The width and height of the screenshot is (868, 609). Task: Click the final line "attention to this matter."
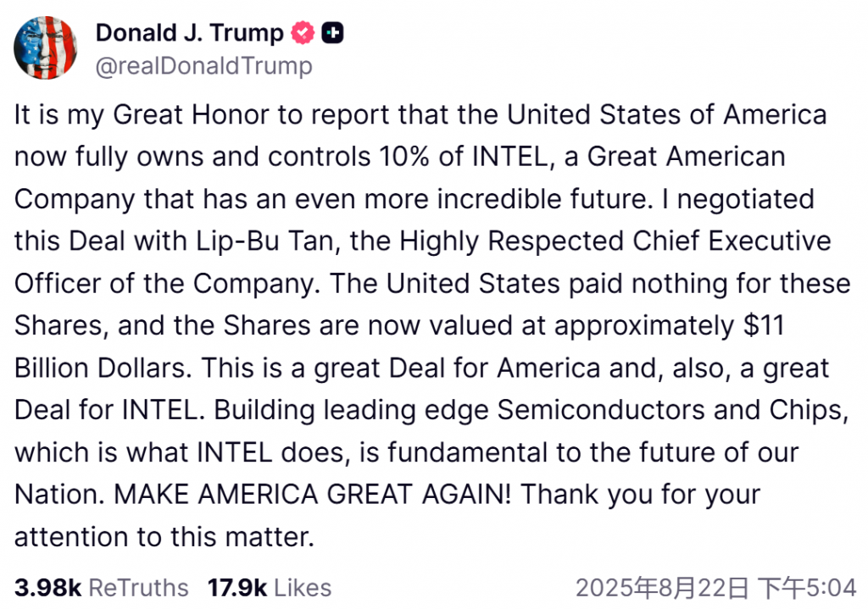[x=164, y=536]
